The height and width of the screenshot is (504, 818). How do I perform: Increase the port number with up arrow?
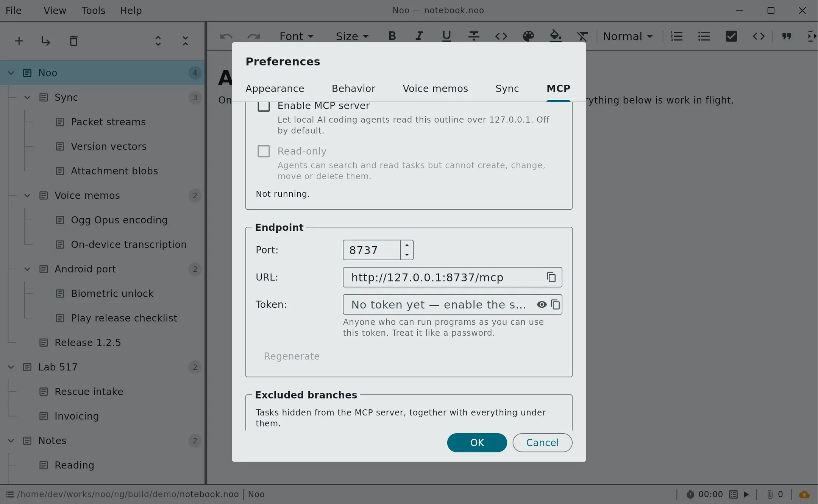point(407,245)
